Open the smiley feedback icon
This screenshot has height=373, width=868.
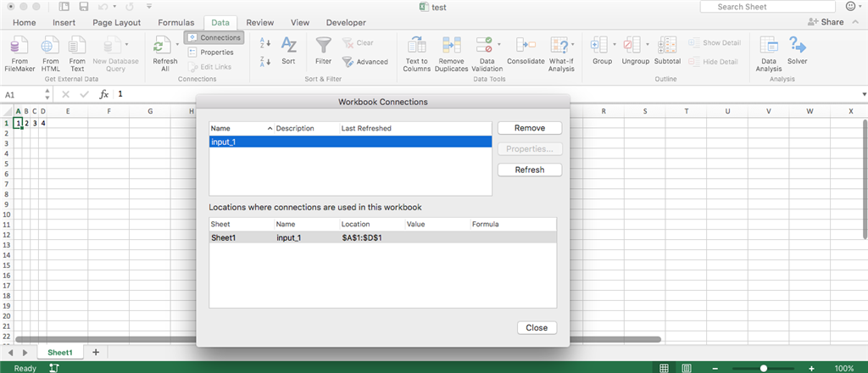point(852,7)
